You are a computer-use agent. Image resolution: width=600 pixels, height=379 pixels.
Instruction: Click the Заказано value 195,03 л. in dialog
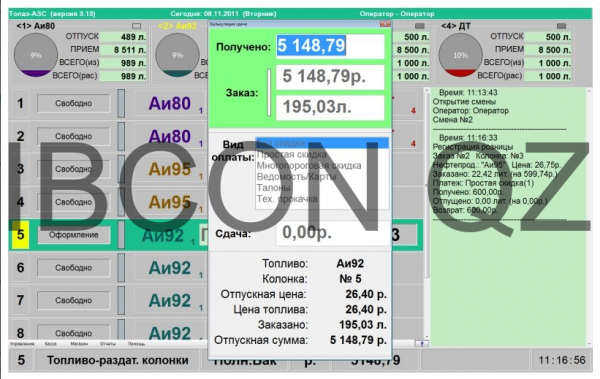click(363, 325)
